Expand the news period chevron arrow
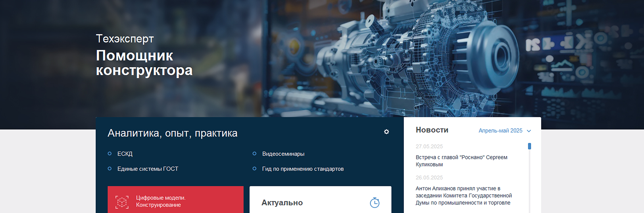The height and width of the screenshot is (213, 644). [x=529, y=131]
